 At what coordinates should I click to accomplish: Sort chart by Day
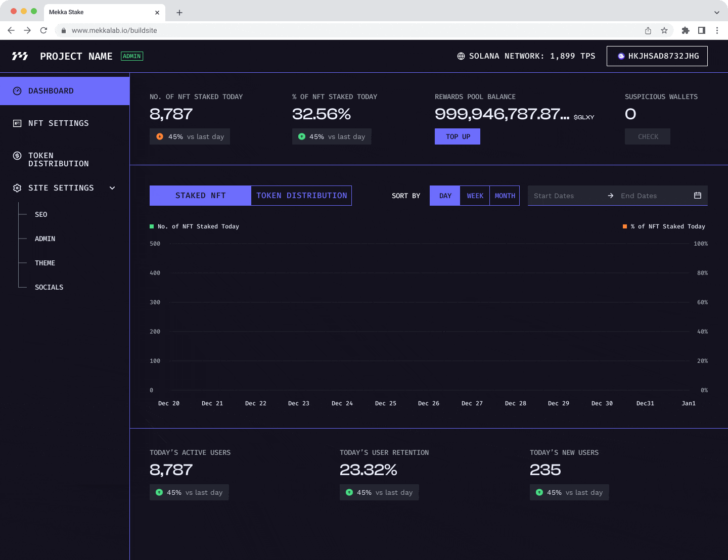[445, 196]
